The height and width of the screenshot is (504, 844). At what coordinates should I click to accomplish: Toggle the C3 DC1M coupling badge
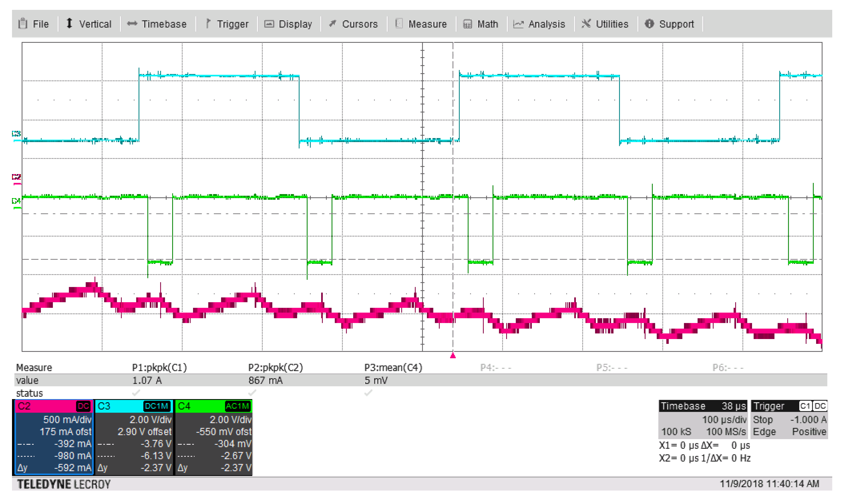(156, 406)
